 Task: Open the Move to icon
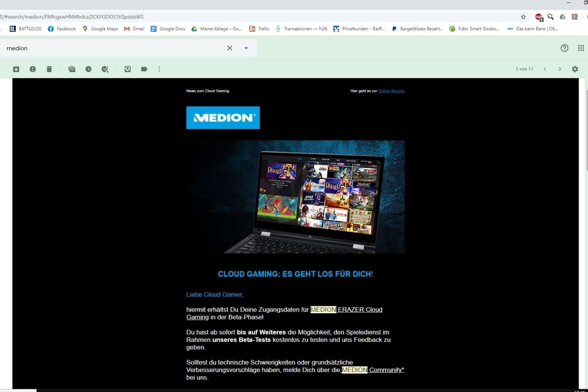(x=127, y=69)
